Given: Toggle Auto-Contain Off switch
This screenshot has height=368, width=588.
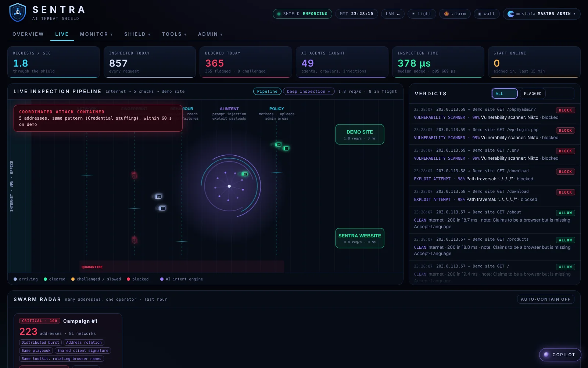Looking at the screenshot, I should point(545,299).
